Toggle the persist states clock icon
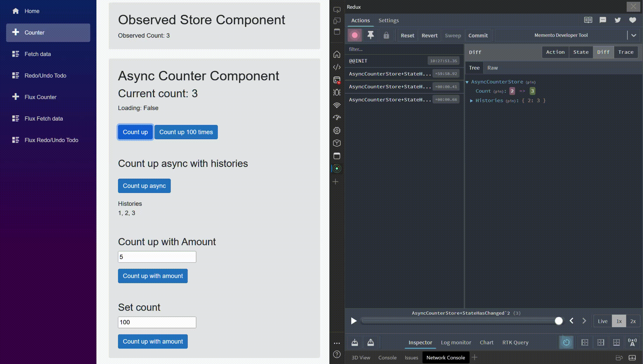This screenshot has width=643, height=364. tap(566, 342)
